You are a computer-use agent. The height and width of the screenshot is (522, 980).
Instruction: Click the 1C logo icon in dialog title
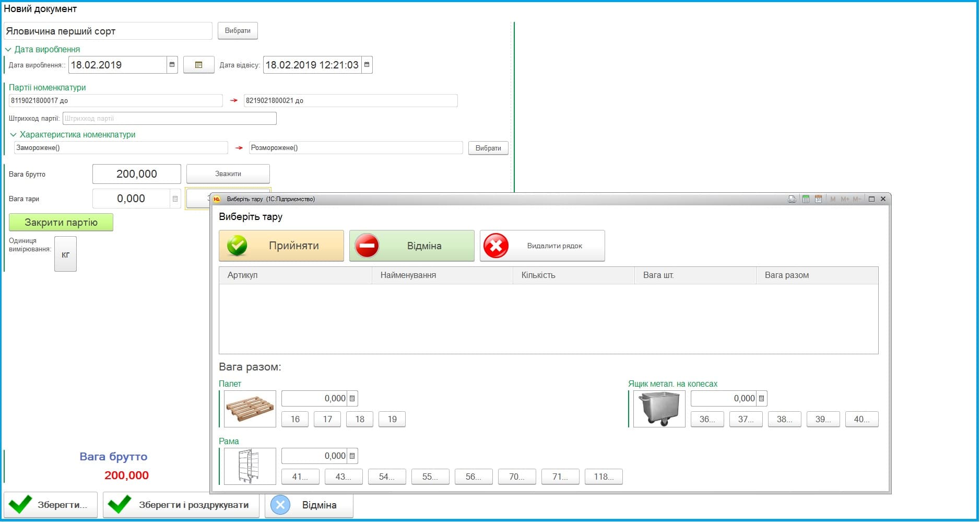point(217,199)
